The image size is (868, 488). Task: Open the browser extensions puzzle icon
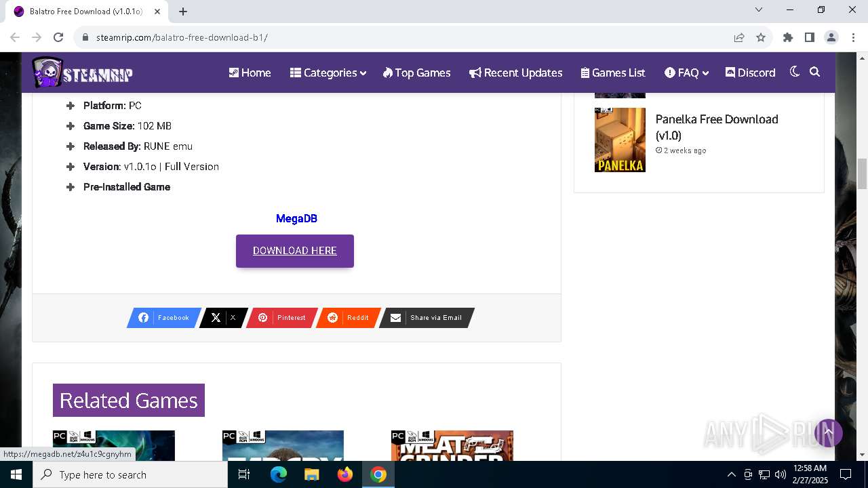point(788,37)
